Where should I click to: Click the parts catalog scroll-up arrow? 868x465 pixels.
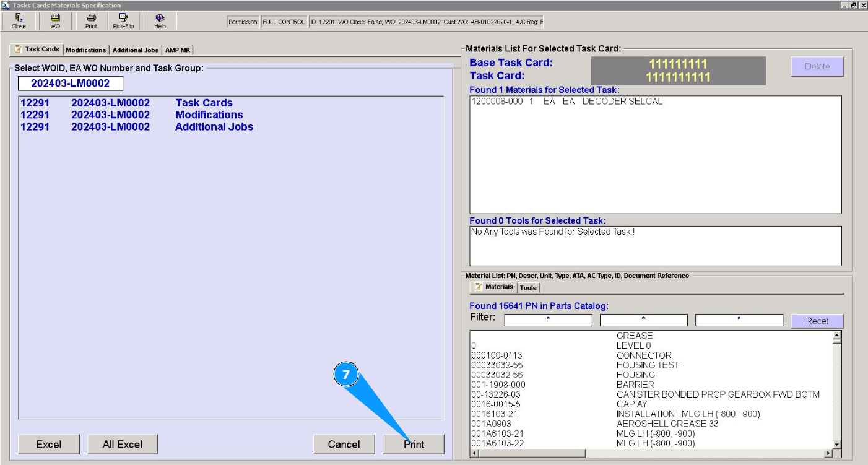pos(837,336)
